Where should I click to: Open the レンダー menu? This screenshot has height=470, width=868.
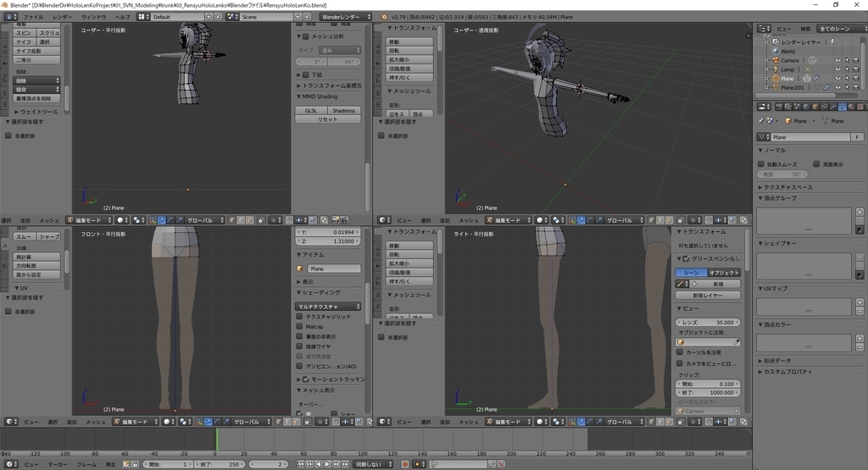[x=62, y=17]
